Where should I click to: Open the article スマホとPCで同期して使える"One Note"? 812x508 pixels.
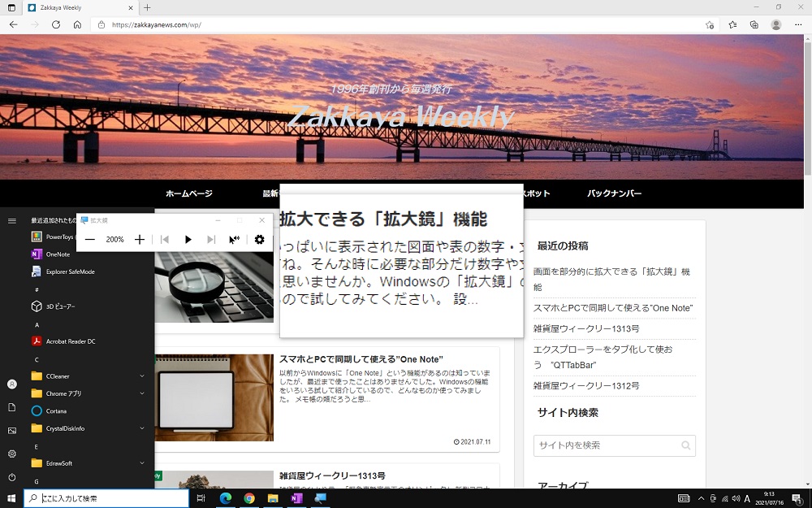coord(361,359)
